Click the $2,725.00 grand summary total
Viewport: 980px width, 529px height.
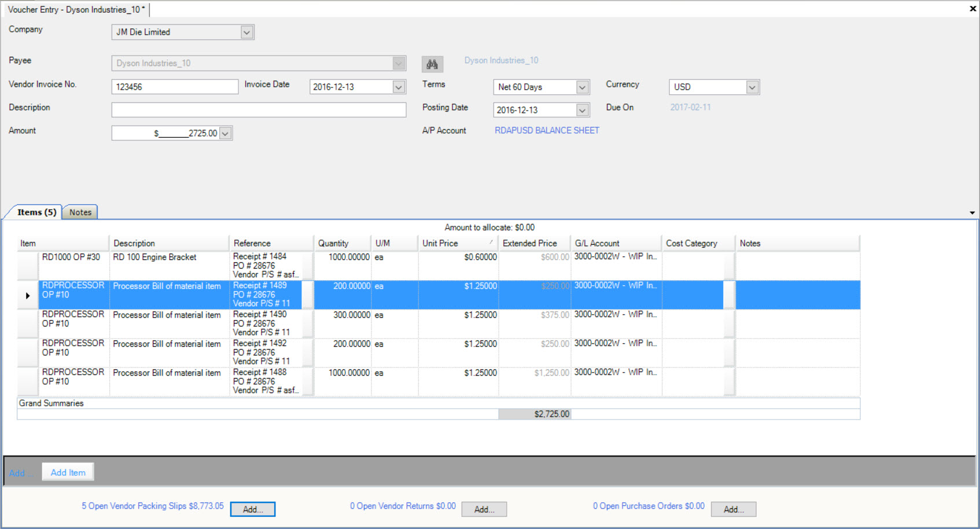pyautogui.click(x=535, y=414)
